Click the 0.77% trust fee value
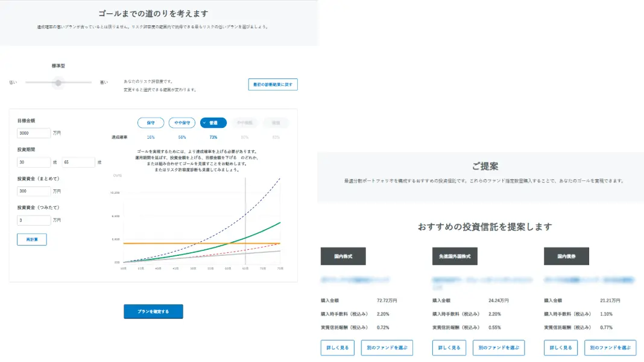The height and width of the screenshot is (362, 644). point(606,328)
